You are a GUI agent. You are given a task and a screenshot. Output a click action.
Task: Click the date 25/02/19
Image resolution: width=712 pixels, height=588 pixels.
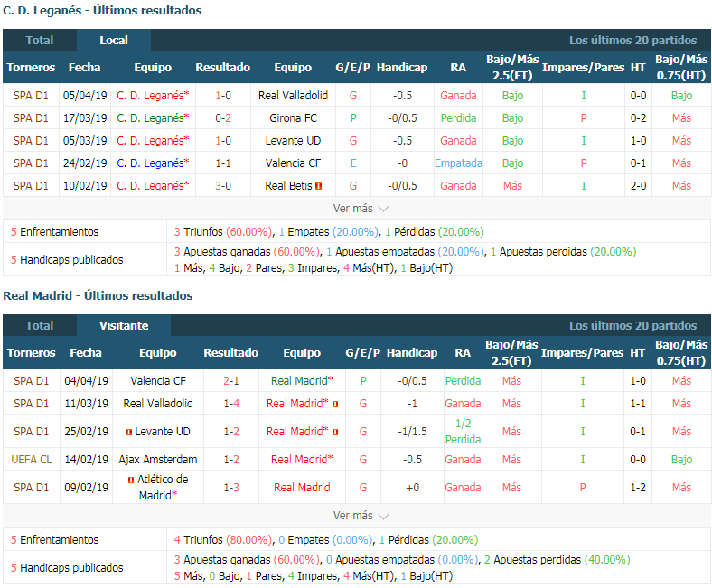click(x=86, y=432)
